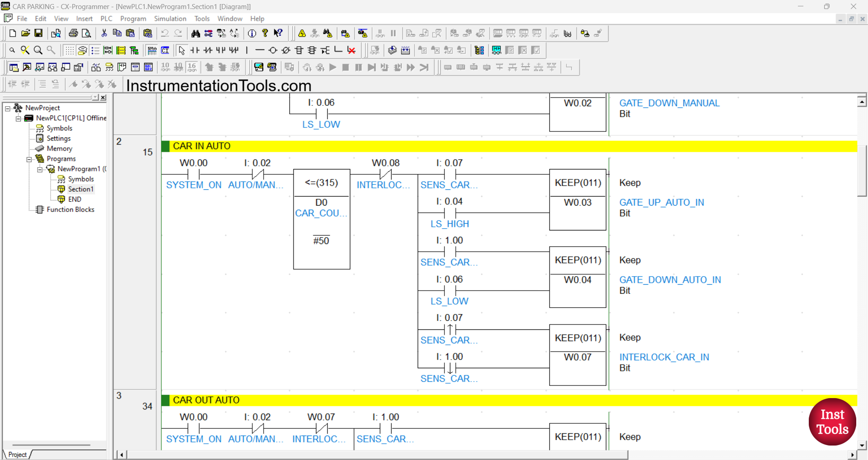The height and width of the screenshot is (460, 868).
Task: Select the New Contact tool
Action: point(194,50)
